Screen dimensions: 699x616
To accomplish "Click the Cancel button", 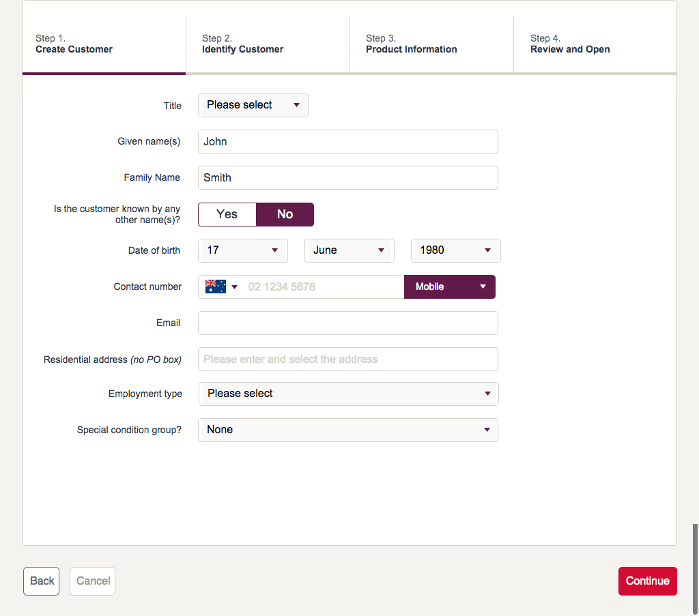I will click(93, 581).
